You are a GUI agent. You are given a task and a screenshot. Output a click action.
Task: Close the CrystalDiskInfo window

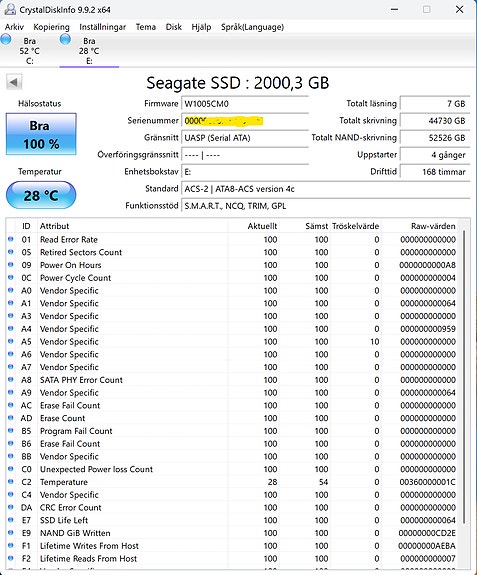459,10
